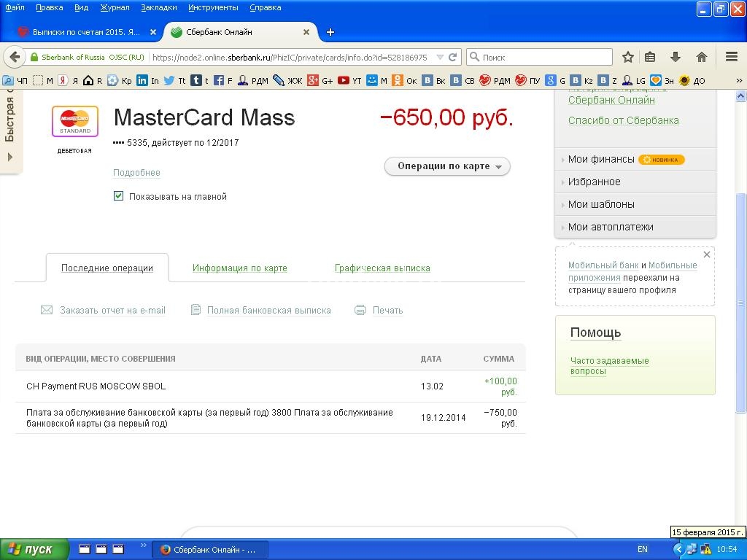Click the document icon for bank statement
Screen dimensions: 747x560
(x=196, y=310)
